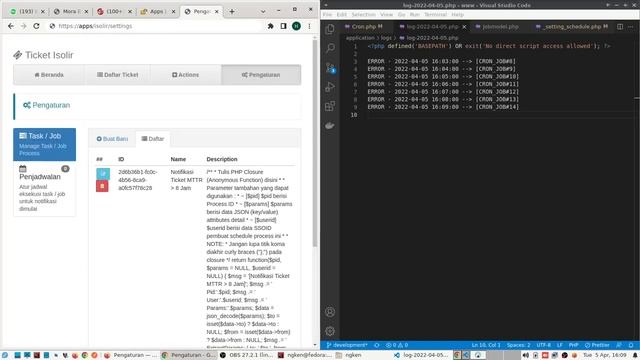Switch to the Buat Baru tab

(x=112, y=139)
